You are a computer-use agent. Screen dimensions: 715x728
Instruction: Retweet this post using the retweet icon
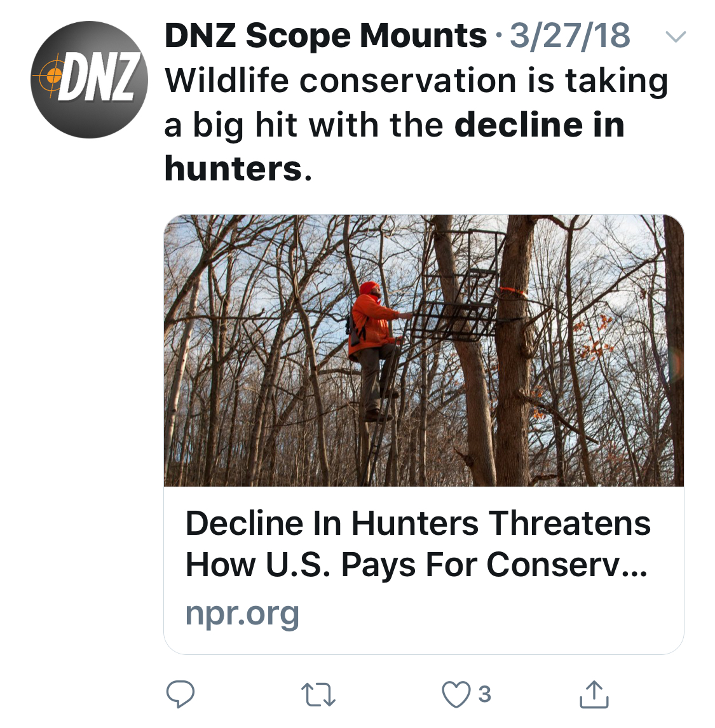[318, 694]
